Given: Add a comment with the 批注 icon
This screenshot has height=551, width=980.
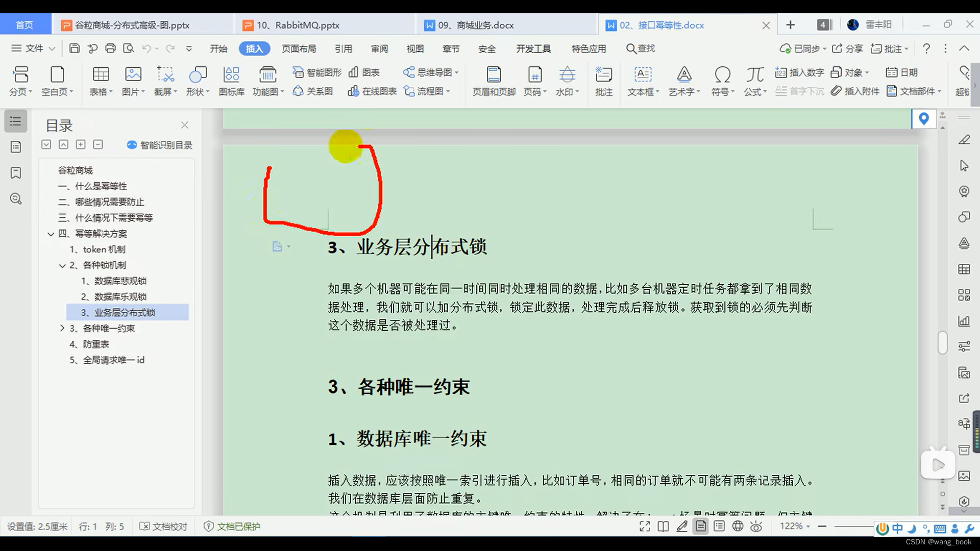Looking at the screenshot, I should click(604, 81).
